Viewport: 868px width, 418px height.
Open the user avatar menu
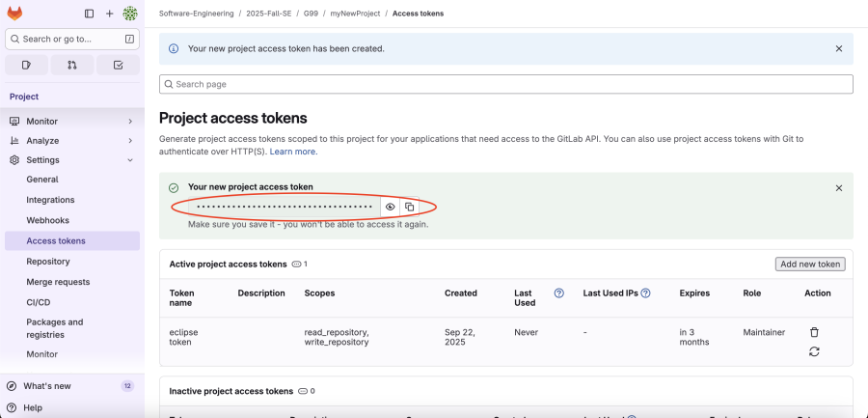130,14
